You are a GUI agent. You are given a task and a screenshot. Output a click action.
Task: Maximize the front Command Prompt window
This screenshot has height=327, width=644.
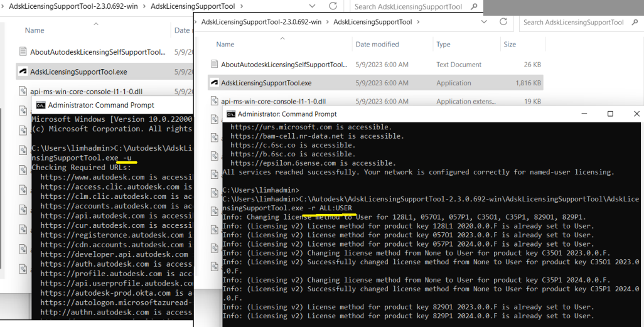(x=610, y=114)
